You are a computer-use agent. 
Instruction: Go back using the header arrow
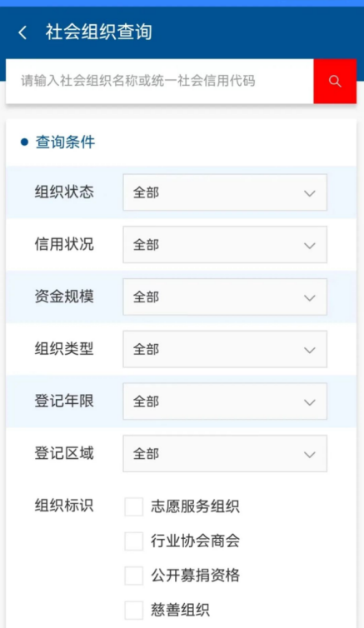point(22,32)
